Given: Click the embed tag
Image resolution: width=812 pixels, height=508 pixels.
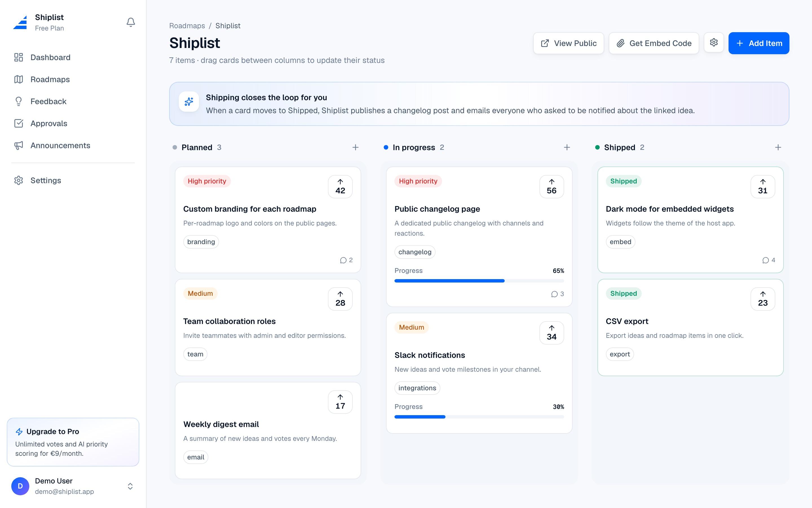Looking at the screenshot, I should click(x=620, y=242).
